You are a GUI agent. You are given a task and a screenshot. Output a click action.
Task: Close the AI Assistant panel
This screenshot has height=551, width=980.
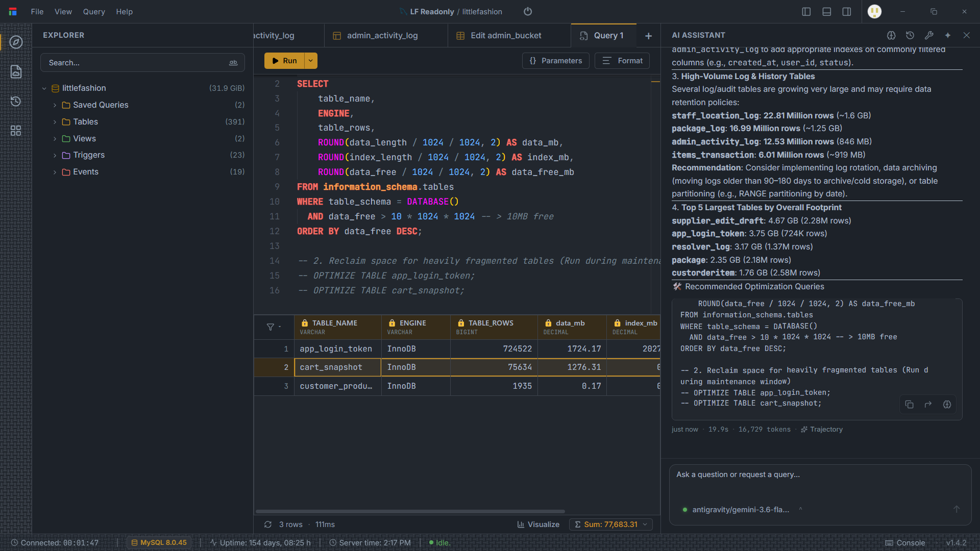pyautogui.click(x=967, y=35)
